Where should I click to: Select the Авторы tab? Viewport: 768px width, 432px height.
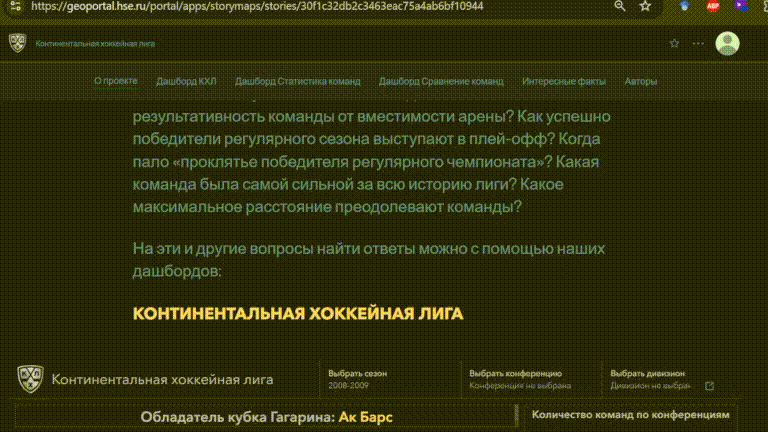(x=641, y=82)
